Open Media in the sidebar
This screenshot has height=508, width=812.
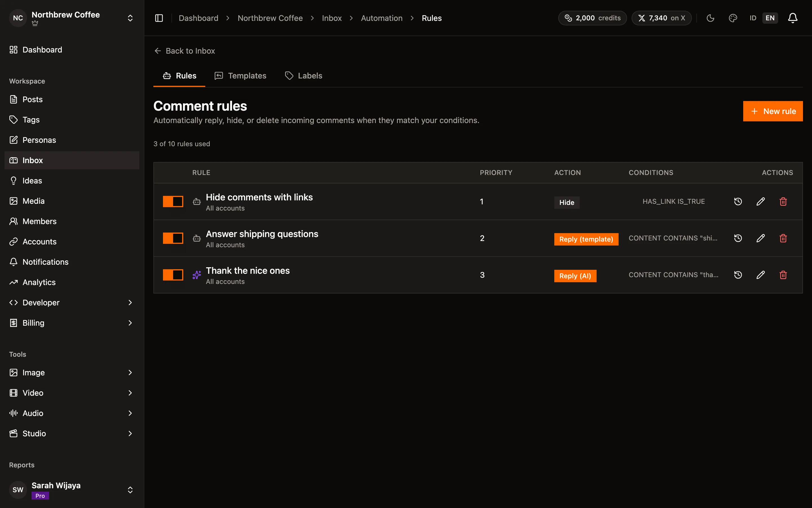[72, 201]
